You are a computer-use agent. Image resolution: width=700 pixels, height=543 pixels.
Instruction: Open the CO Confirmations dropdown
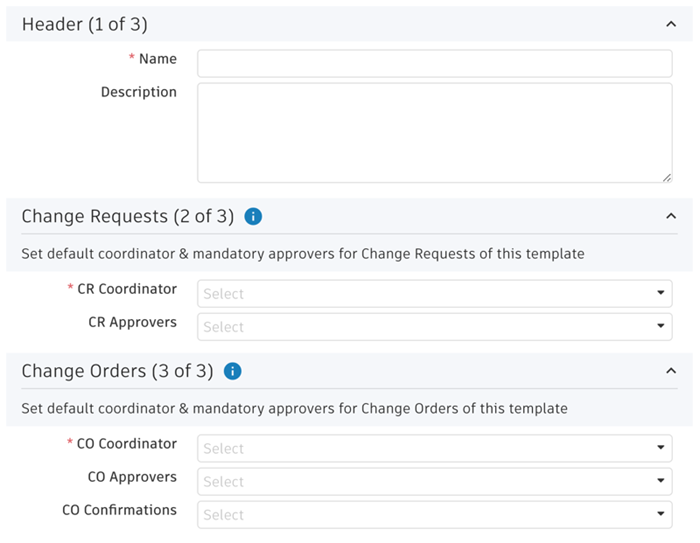coord(434,515)
